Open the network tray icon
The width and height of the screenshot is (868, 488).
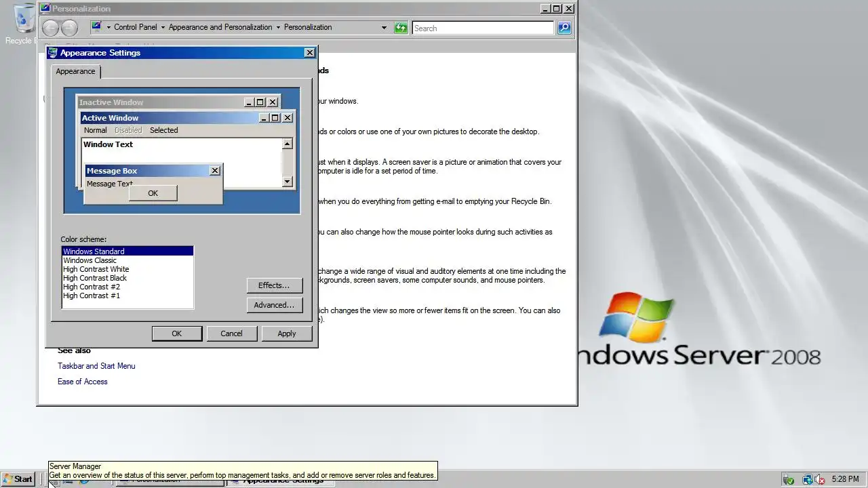click(x=807, y=479)
